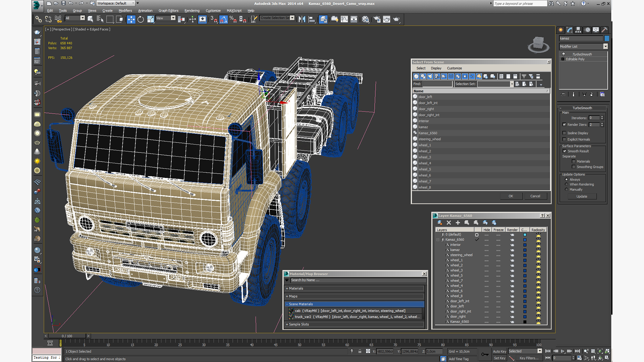Click the black color swatch of Kamaz_6560 object row
This screenshot has width=644, height=362.
(525, 322)
